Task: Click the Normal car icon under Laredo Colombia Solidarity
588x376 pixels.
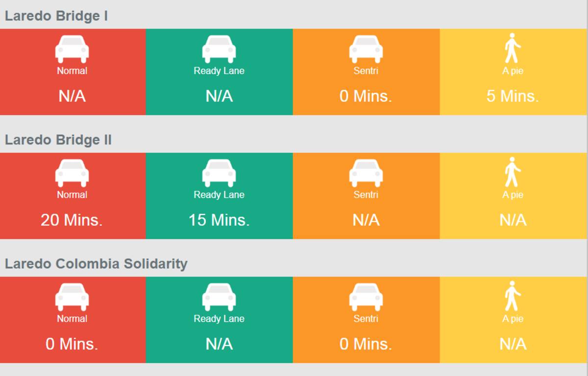Action: pyautogui.click(x=72, y=297)
